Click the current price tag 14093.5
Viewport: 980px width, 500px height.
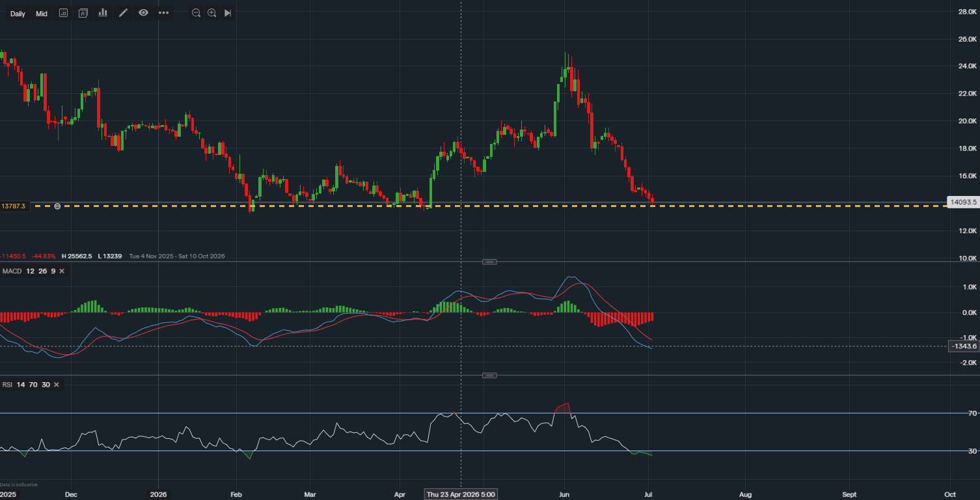[964, 202]
